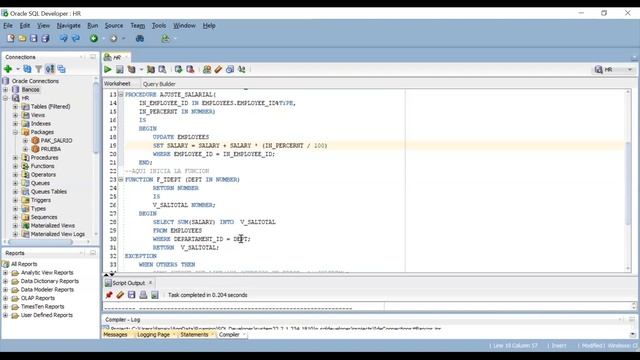Close the Script Output tab
Screen dimensions: 640x360
click(x=150, y=282)
